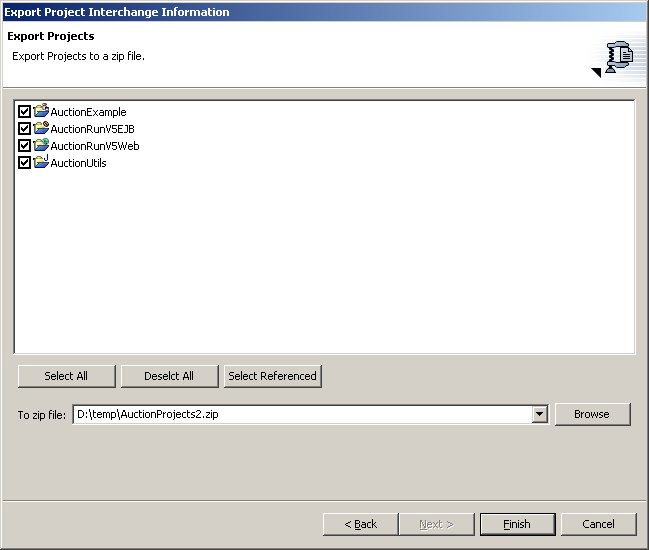Click the Deselct All button
Image resolution: width=649 pixels, height=550 pixels.
pos(169,376)
